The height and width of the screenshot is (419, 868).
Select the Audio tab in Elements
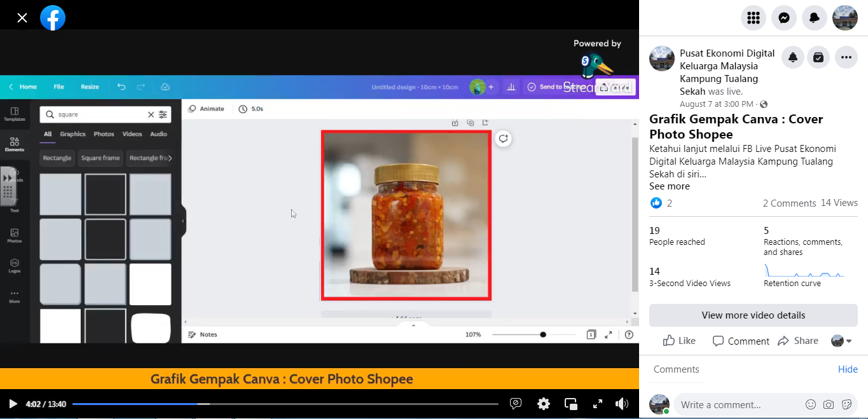point(159,134)
